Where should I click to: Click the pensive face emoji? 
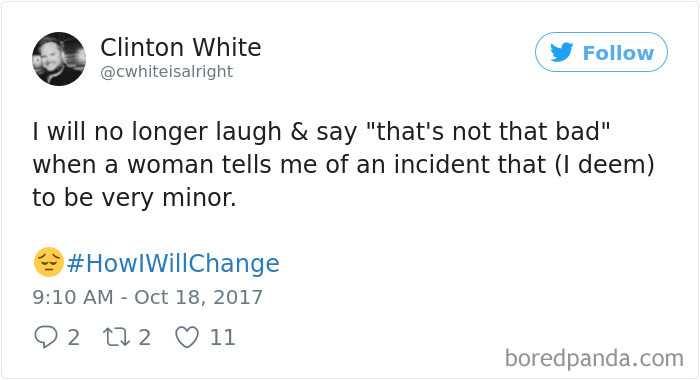(49, 262)
